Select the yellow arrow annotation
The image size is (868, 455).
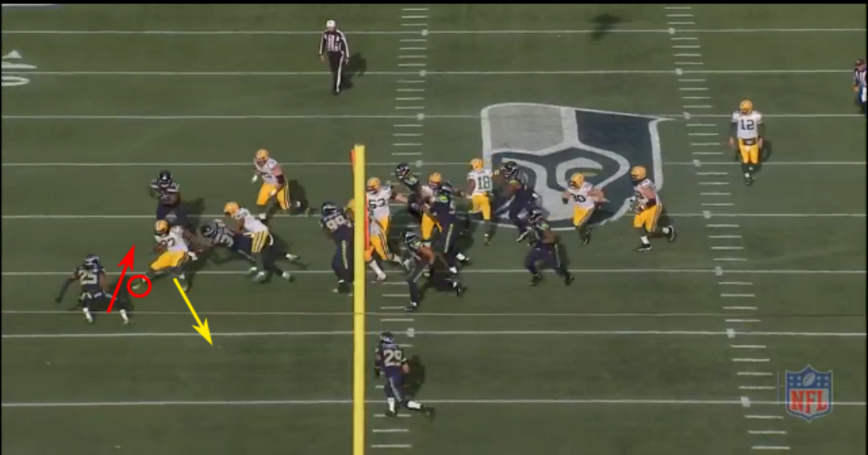[192, 310]
